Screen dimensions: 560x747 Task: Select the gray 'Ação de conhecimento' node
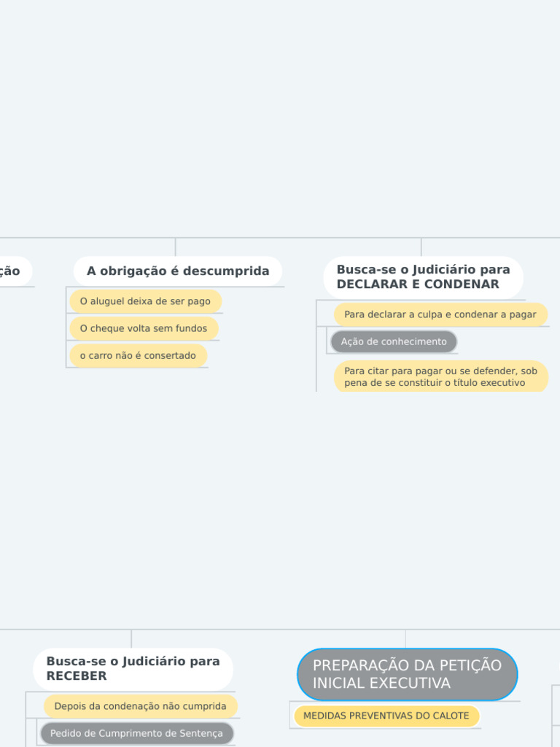pos(394,341)
